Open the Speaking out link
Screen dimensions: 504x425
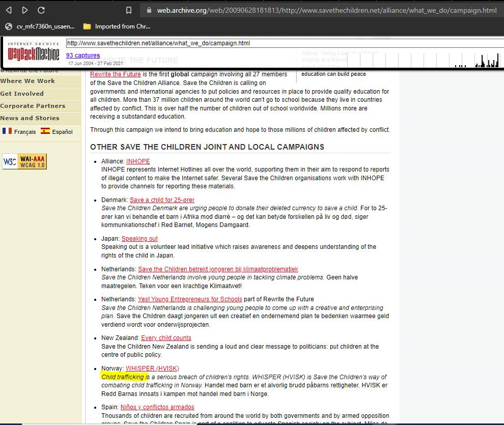click(139, 239)
